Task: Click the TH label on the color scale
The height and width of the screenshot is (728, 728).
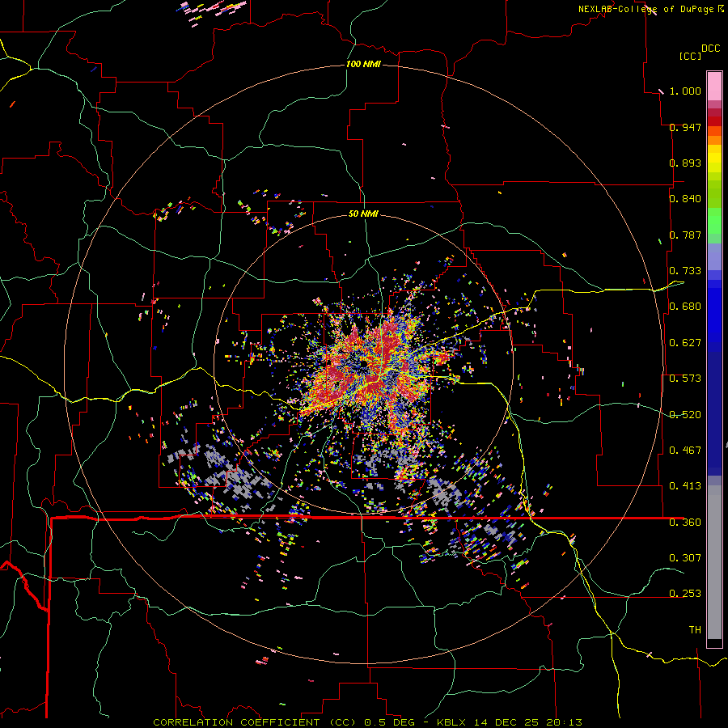Action: 695,630
